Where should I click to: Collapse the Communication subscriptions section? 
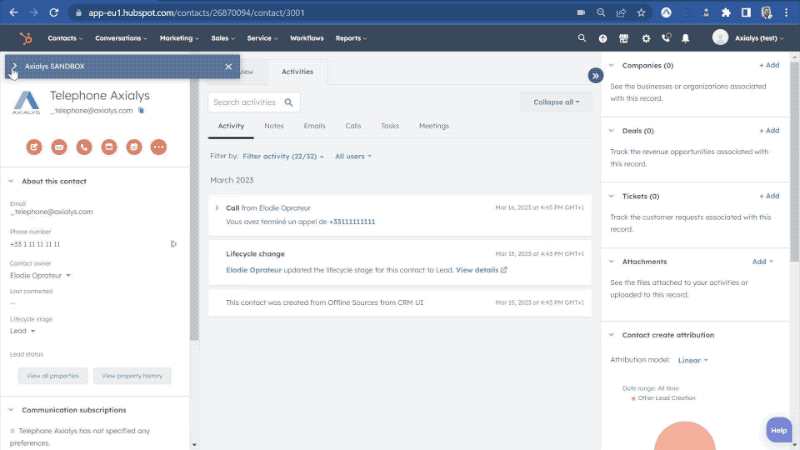(11, 410)
